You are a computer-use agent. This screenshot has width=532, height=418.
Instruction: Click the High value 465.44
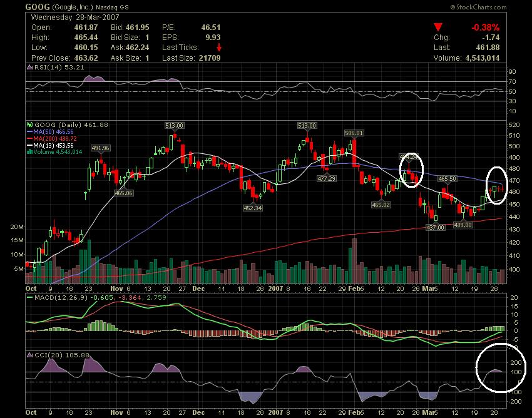[x=86, y=38]
